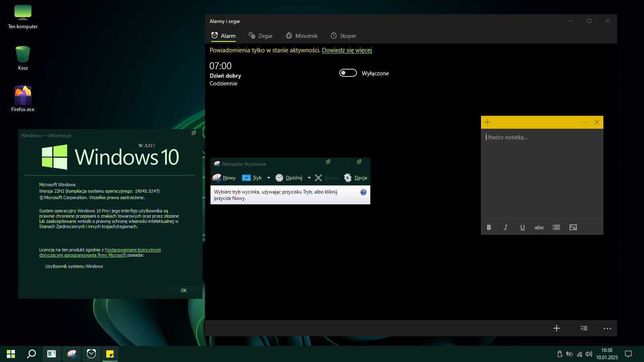This screenshot has height=362, width=644.
Task: Open the Stoper tab
Action: (343, 36)
